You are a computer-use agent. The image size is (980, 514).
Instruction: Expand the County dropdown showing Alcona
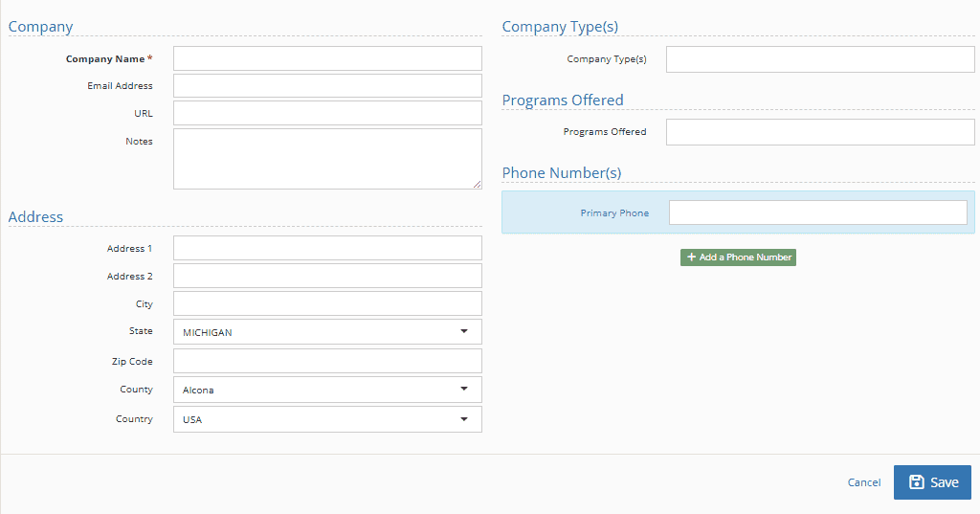(x=327, y=390)
